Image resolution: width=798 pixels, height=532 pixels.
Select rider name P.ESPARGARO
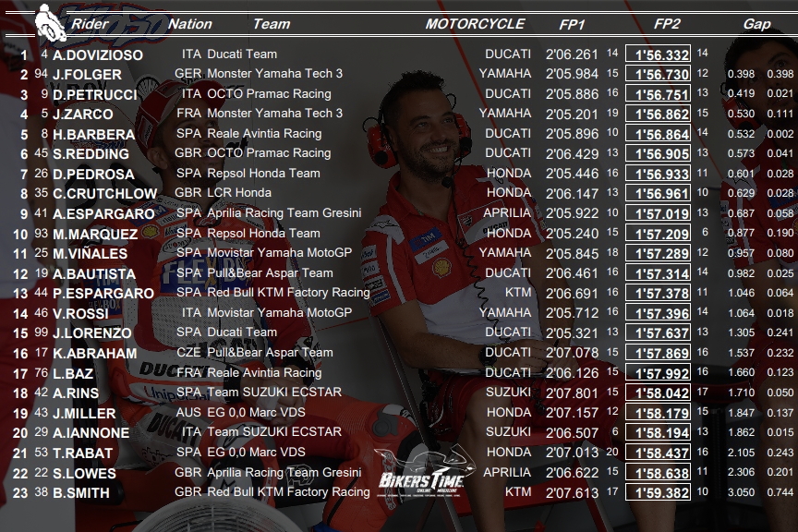[103, 293]
